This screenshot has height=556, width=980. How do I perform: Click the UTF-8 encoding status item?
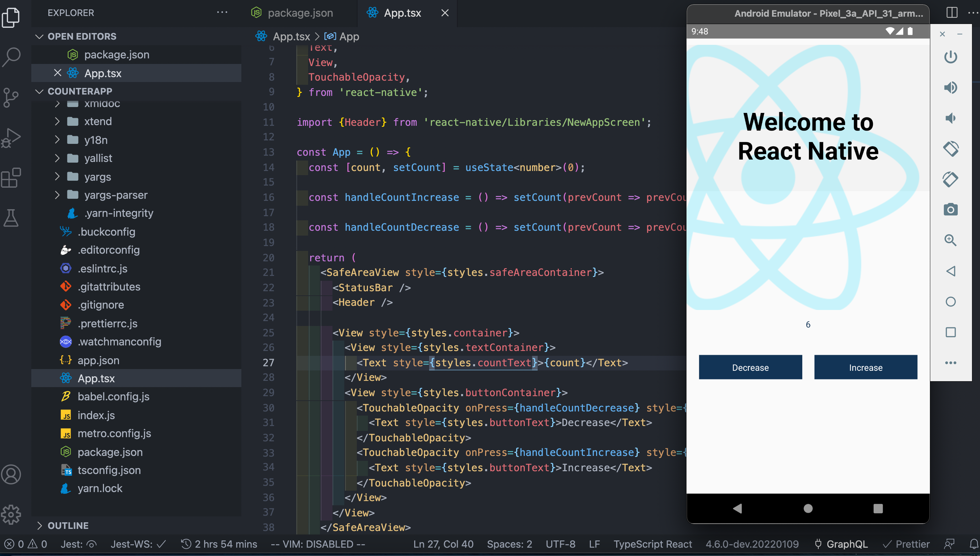[560, 544]
